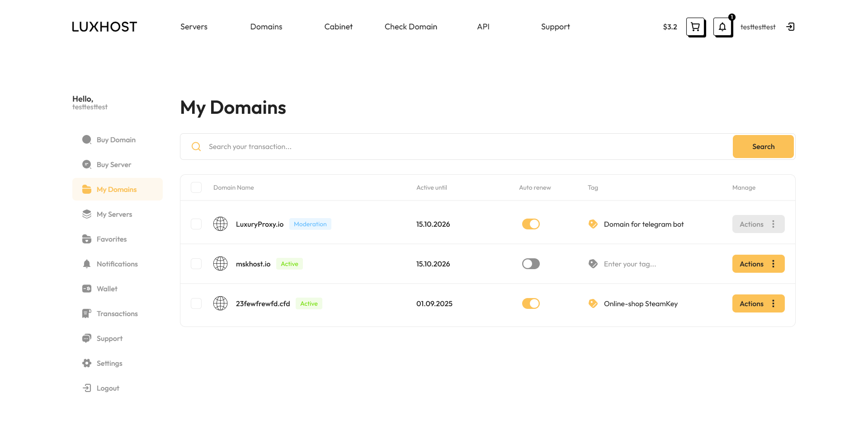The image size is (868, 429).
Task: Click the Active until column header
Action: [431, 187]
